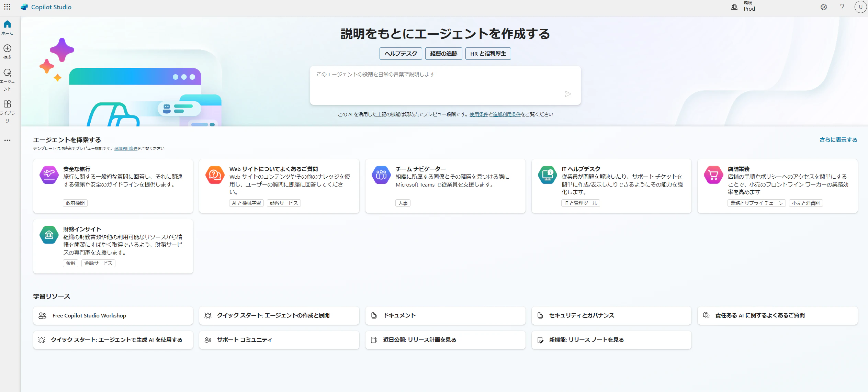Click the Free Copilot Studio Workshop people icon
The image size is (868, 392).
click(42, 315)
